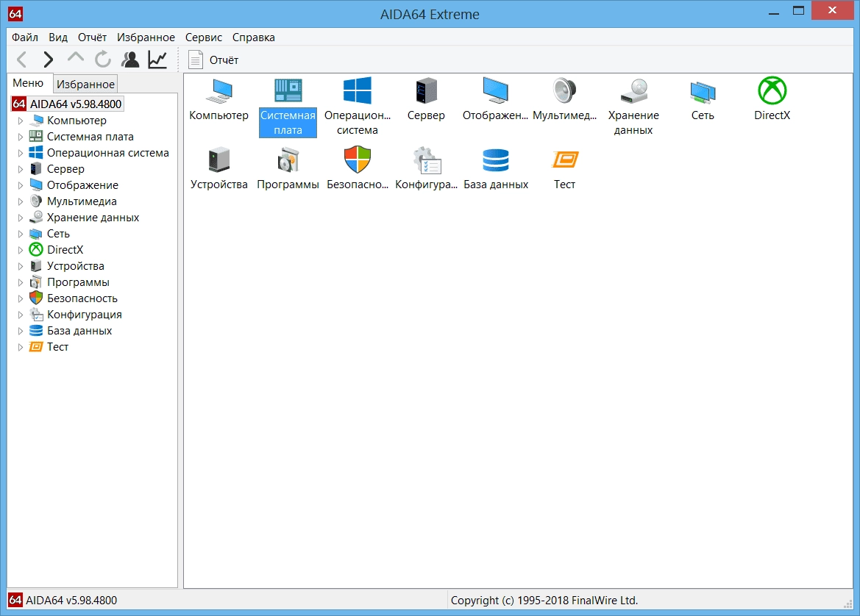Open the Программы large icon
The width and height of the screenshot is (860, 616).
(x=288, y=168)
